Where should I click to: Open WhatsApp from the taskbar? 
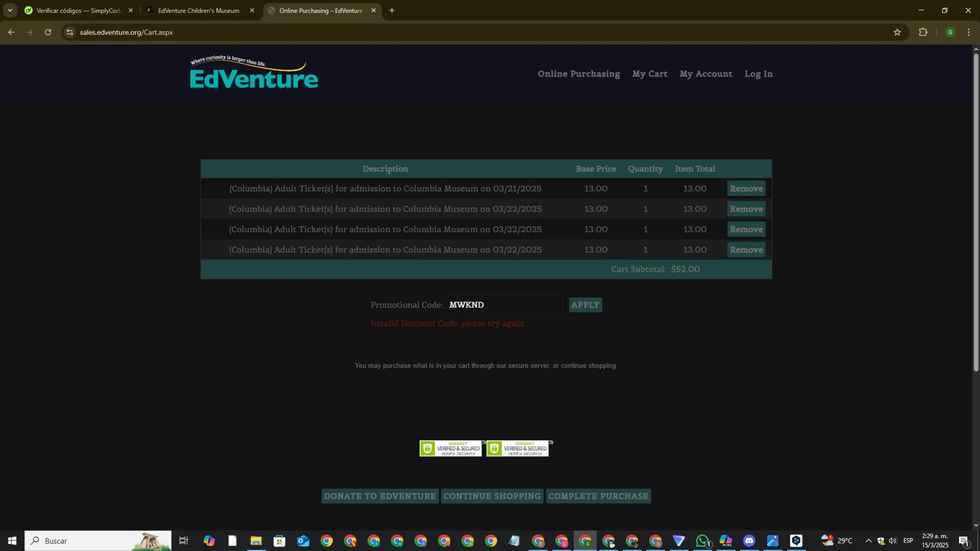point(702,541)
